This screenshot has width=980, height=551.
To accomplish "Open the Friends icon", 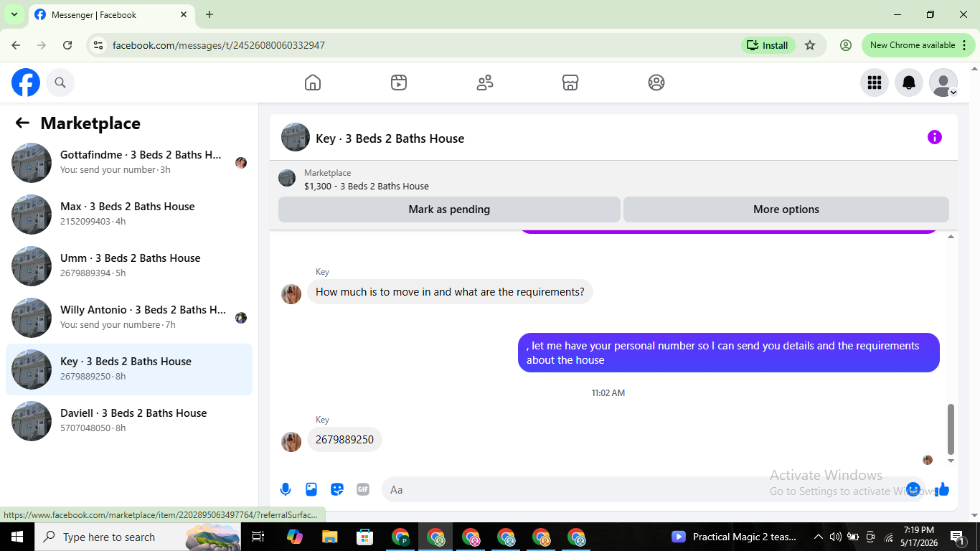I will tap(485, 83).
